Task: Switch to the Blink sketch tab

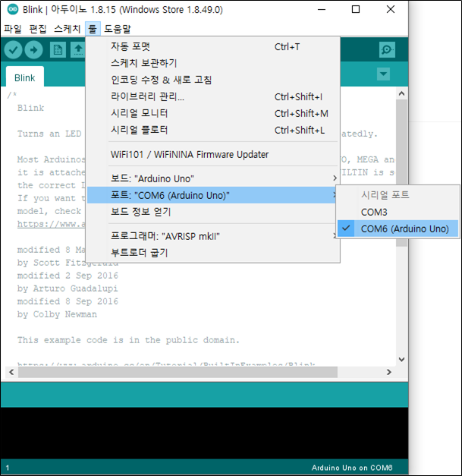Action: click(25, 77)
